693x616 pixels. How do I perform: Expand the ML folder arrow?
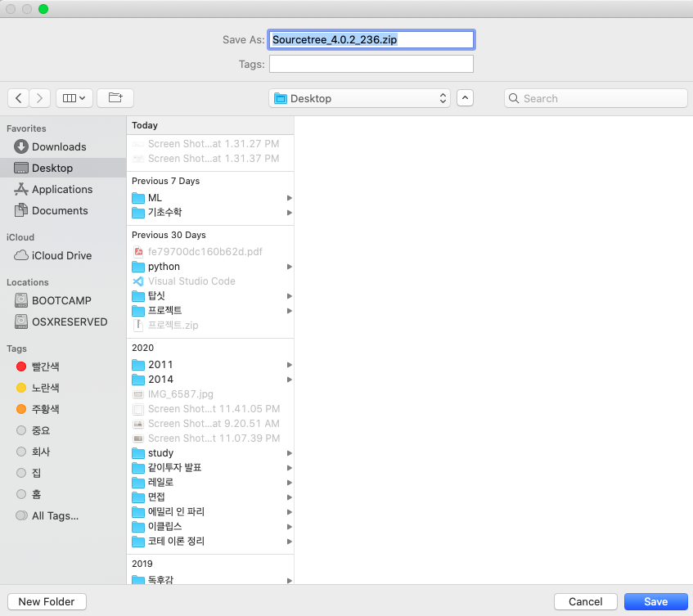coord(289,198)
